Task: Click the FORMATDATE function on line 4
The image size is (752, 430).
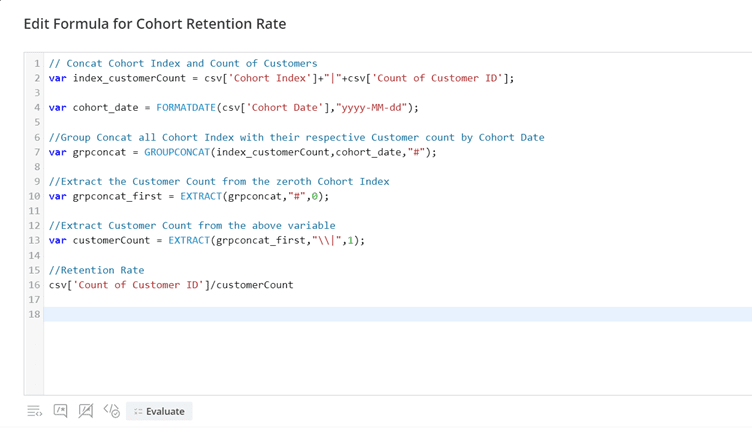Action: click(186, 107)
